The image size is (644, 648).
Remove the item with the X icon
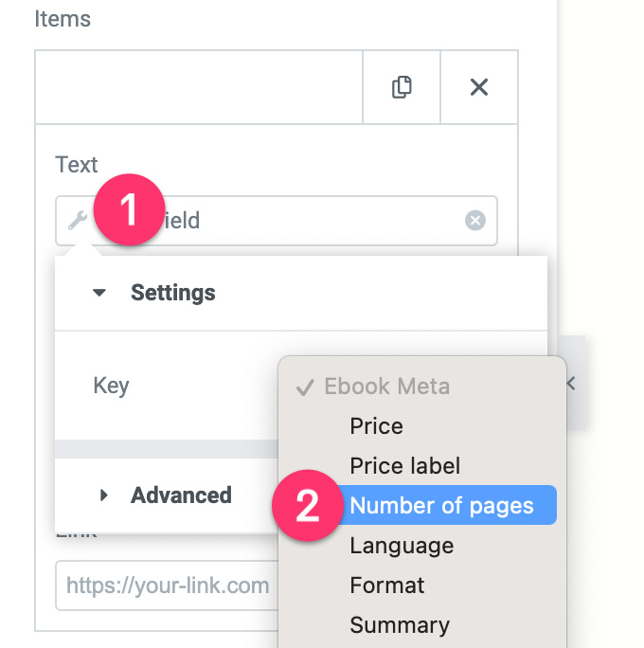click(x=479, y=87)
